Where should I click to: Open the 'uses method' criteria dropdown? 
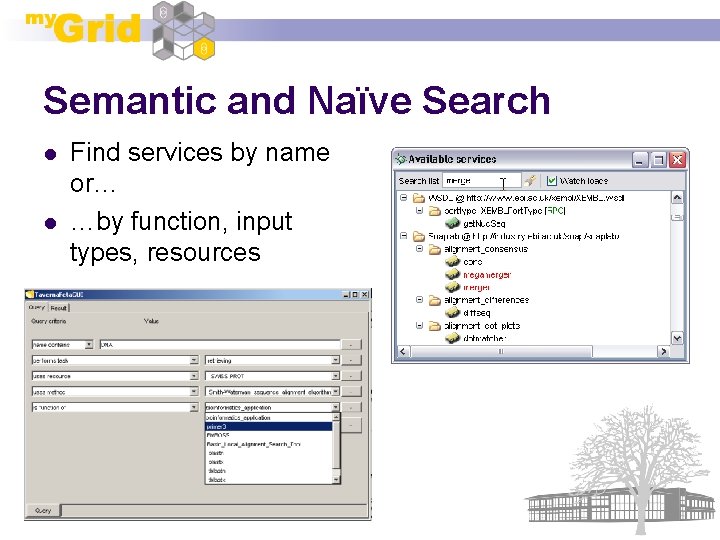194,392
